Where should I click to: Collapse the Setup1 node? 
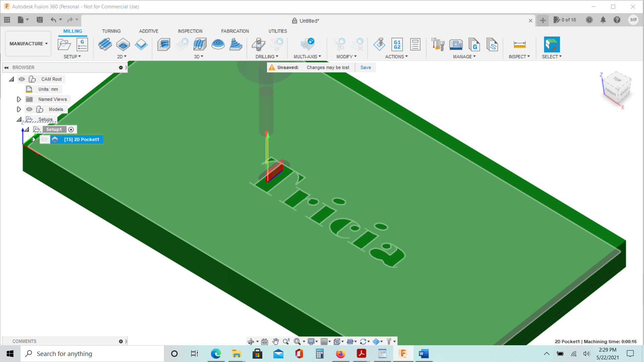(x=26, y=129)
